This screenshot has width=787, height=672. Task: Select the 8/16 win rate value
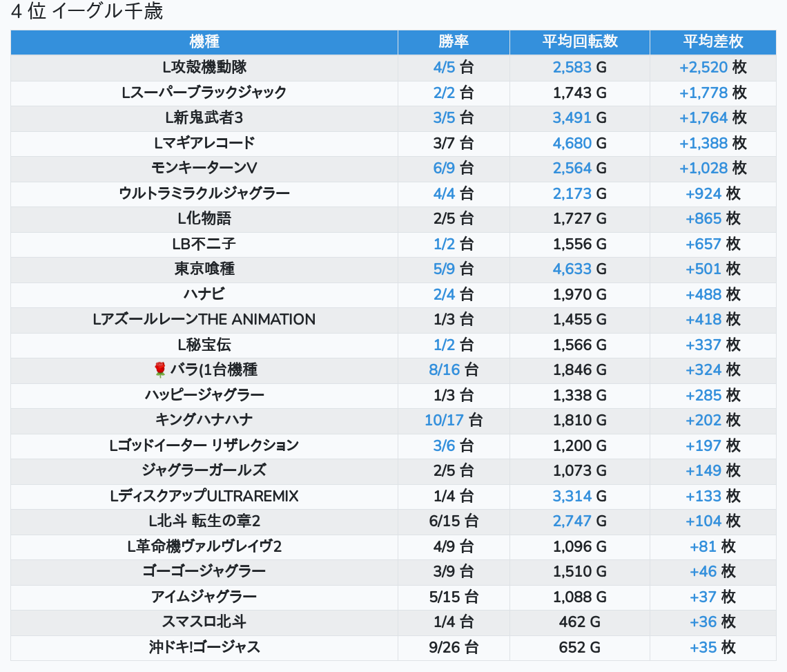[444, 369]
